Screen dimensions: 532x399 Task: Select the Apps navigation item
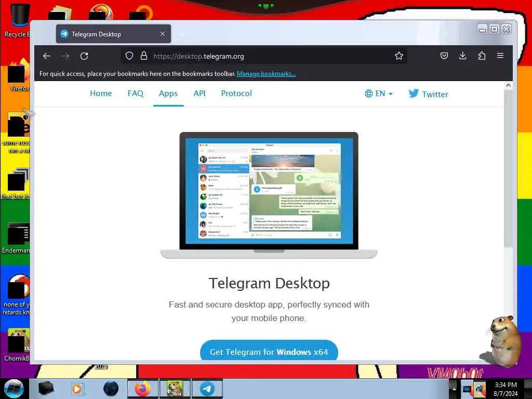click(x=168, y=94)
